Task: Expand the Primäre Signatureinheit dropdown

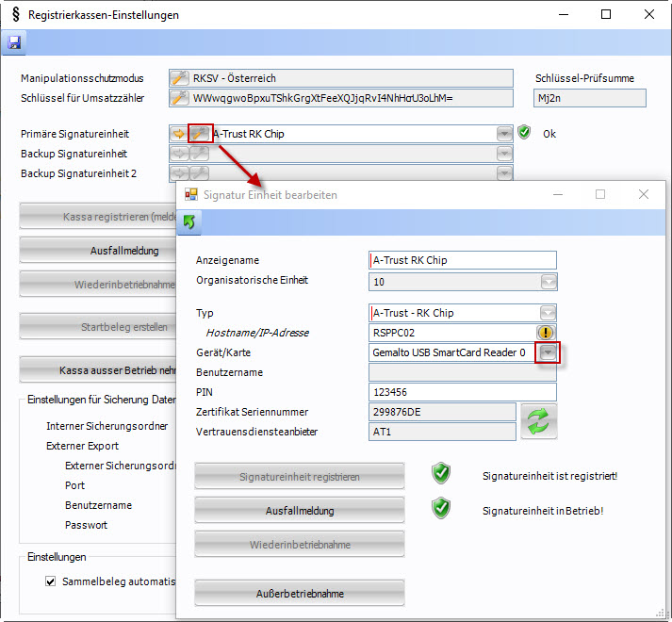Action: [505, 134]
